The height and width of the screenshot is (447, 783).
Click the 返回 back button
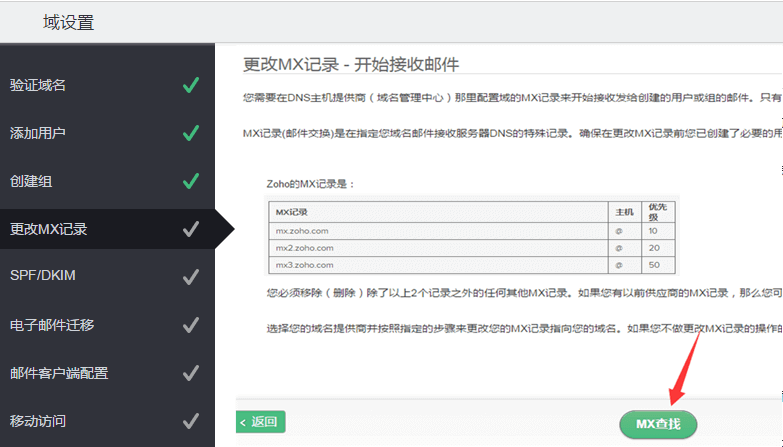(261, 422)
